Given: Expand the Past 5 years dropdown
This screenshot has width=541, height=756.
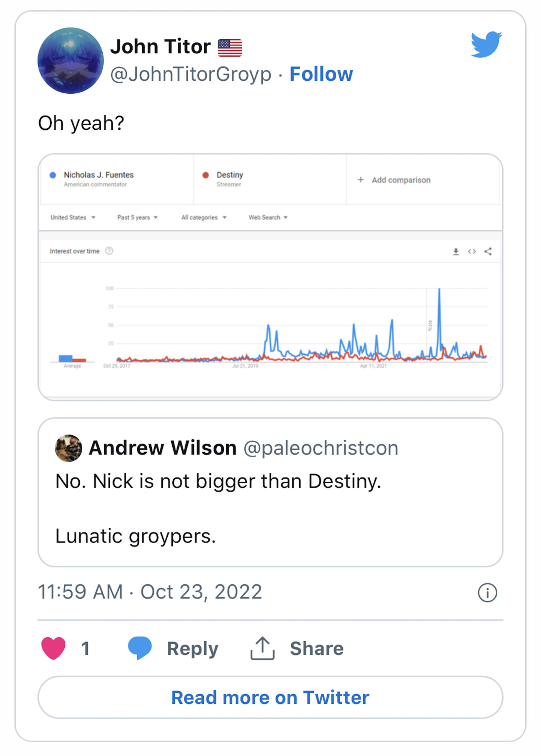Looking at the screenshot, I should [137, 218].
